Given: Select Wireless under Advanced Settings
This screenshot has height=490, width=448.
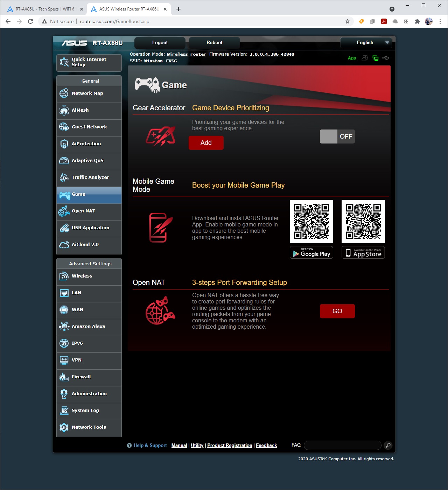Looking at the screenshot, I should (82, 276).
